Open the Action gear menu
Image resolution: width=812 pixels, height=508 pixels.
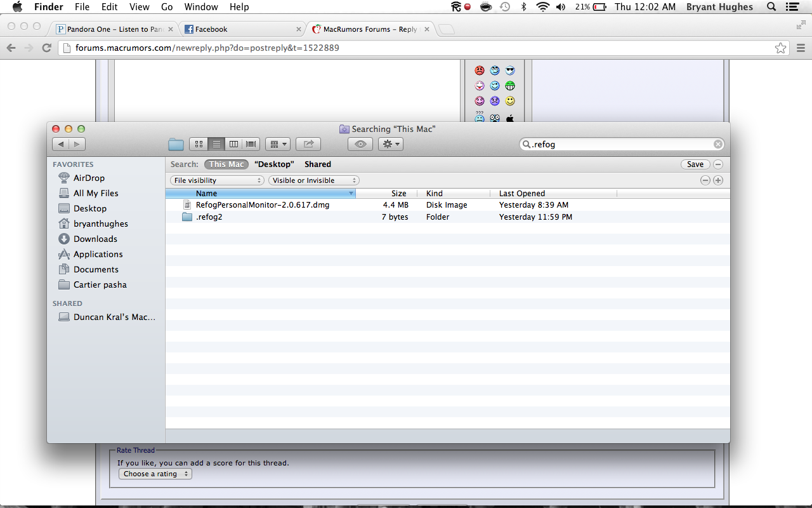coord(391,144)
